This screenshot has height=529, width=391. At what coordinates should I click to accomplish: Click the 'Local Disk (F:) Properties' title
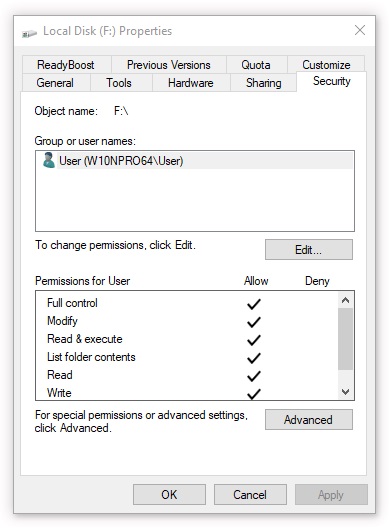(x=108, y=31)
